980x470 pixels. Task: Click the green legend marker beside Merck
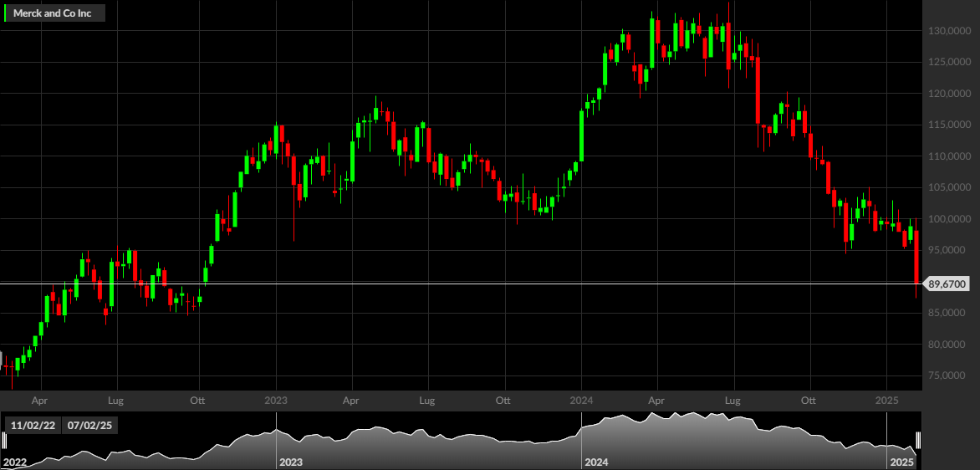point(5,13)
